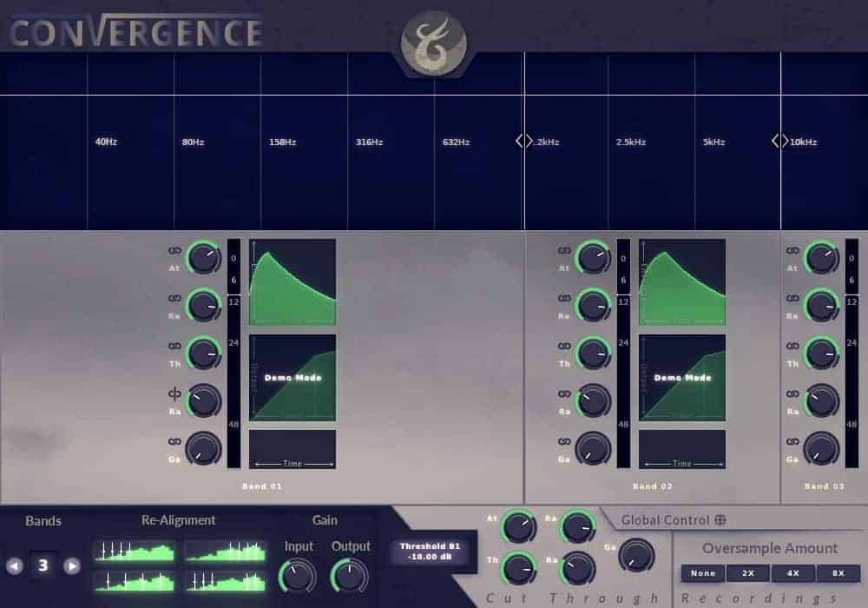Choose 2X oversampling

click(747, 573)
